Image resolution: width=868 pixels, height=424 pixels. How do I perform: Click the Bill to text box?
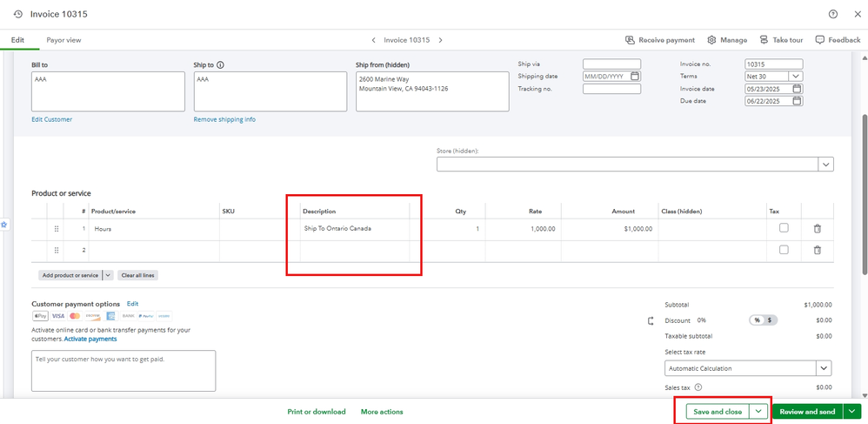pos(108,91)
